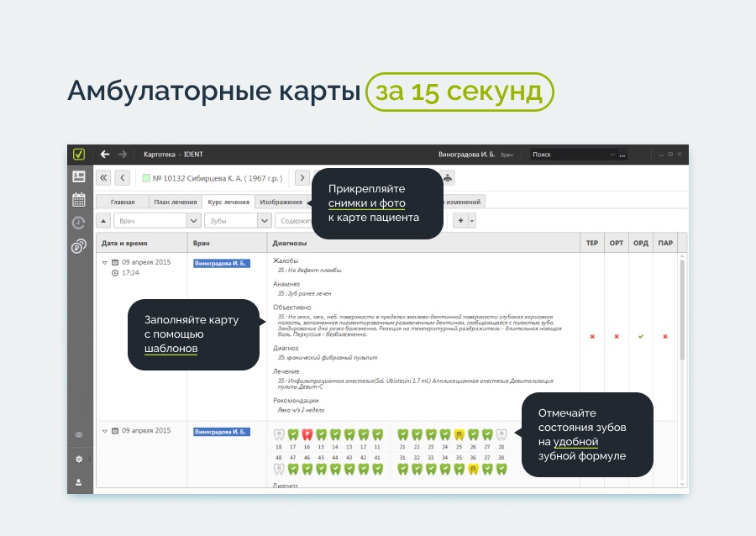
Task: Open the Изображения tab
Action: (x=281, y=202)
